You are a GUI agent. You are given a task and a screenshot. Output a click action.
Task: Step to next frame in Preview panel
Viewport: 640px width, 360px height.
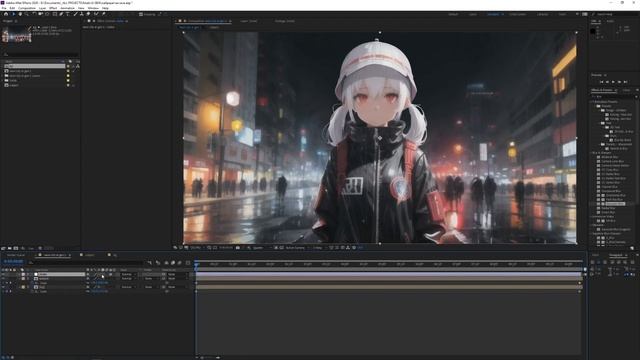(619, 82)
